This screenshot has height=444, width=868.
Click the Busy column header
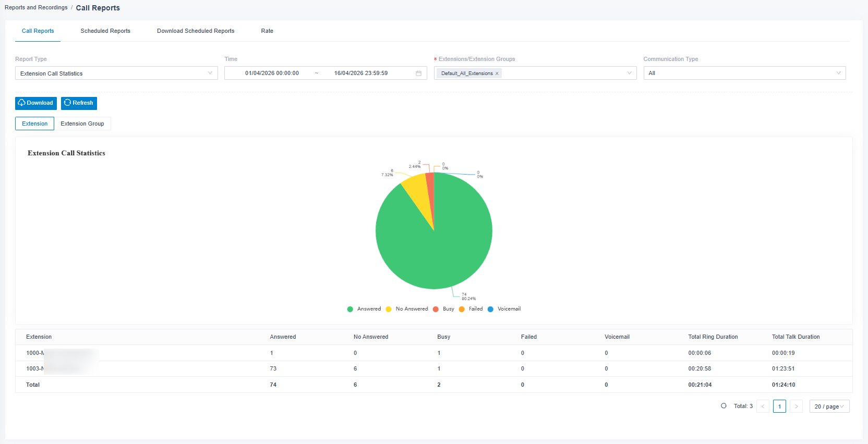[444, 337]
